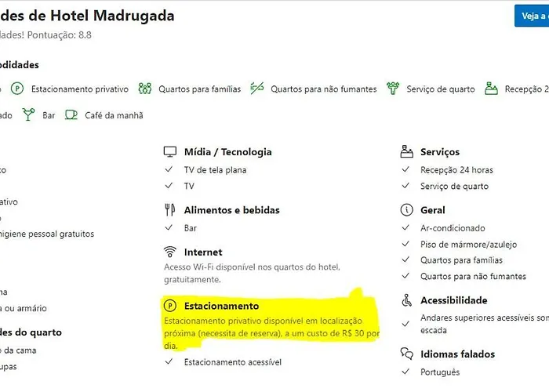This screenshot has width=549, height=392.
Task: Click the Idiomas falados speech bubbles icon
Action: 407,354
